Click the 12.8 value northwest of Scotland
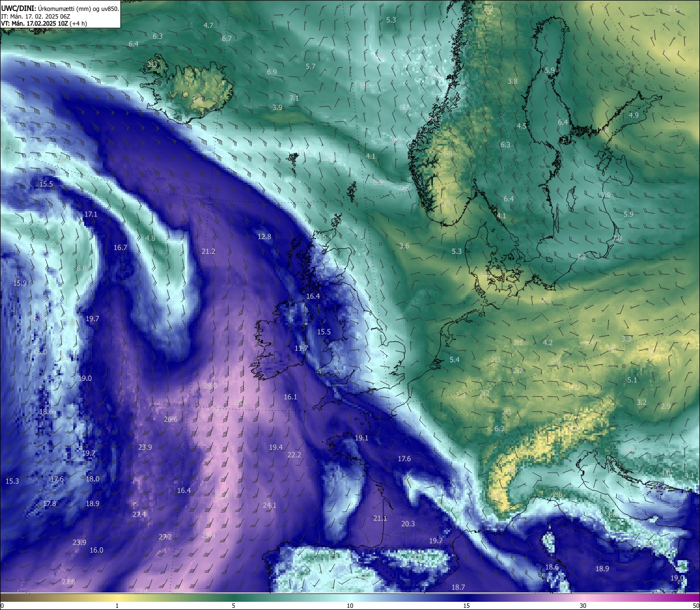This screenshot has width=700, height=610. (x=264, y=237)
